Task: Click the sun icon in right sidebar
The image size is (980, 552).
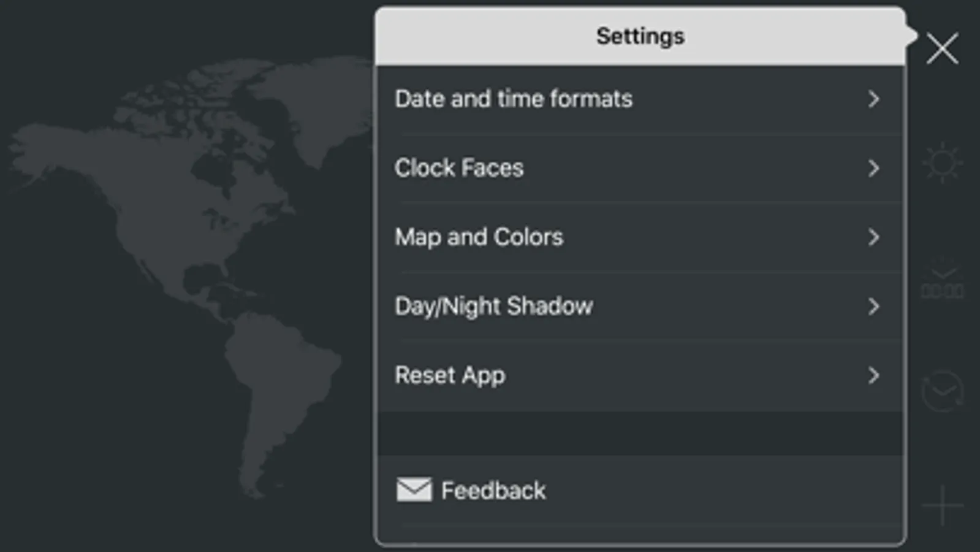Action: tap(942, 163)
